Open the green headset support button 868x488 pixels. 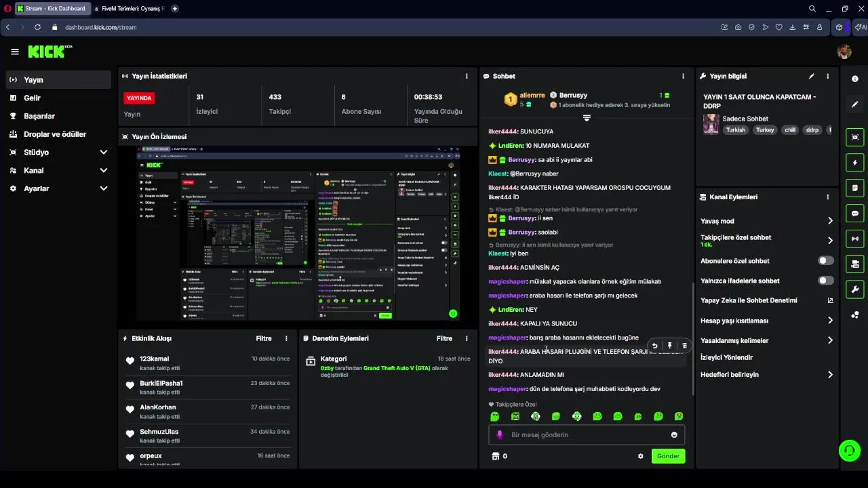click(x=849, y=450)
